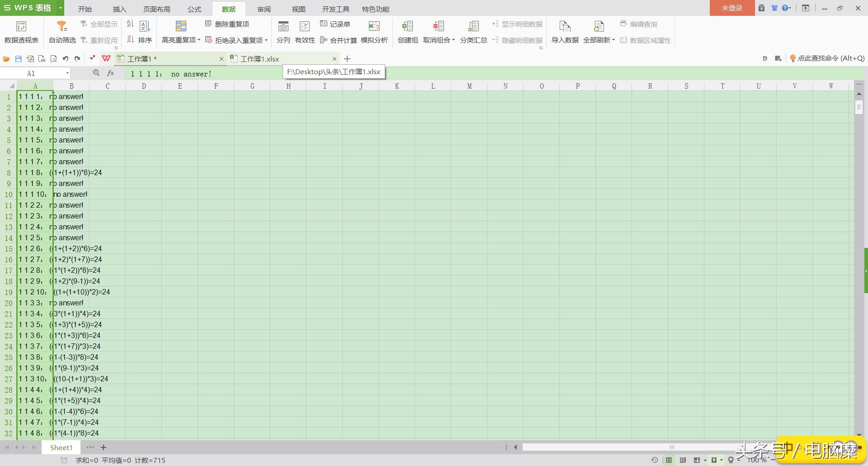Open the 开发工具 ribbon tab
The height and width of the screenshot is (466, 868).
pyautogui.click(x=336, y=9)
